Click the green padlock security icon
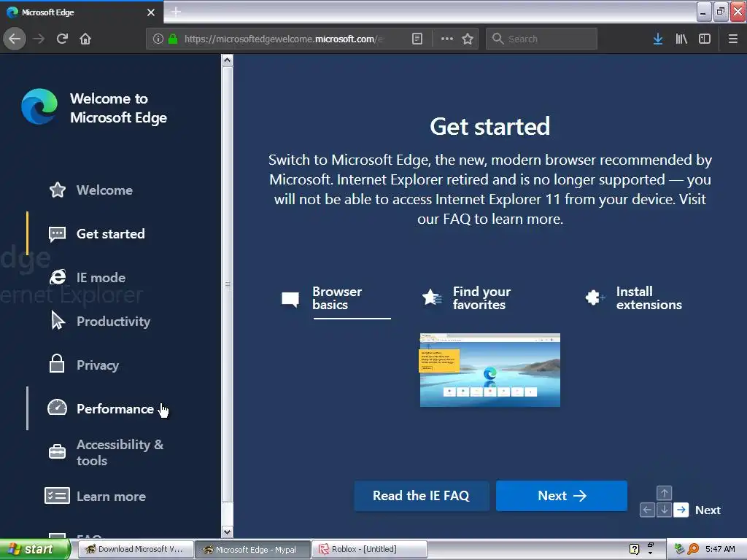 [173, 39]
